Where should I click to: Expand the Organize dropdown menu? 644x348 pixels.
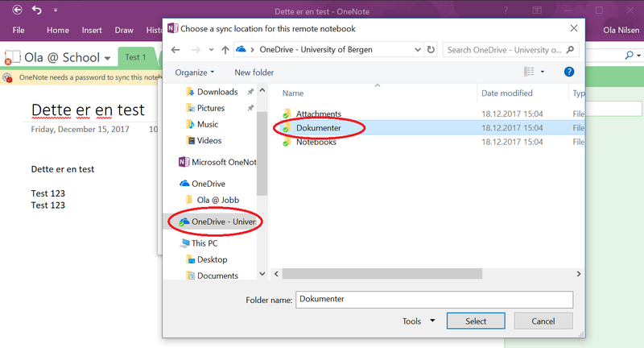pyautogui.click(x=196, y=72)
